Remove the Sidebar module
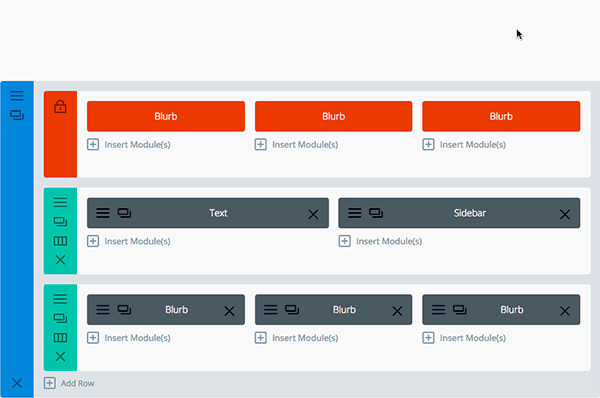 [565, 214]
